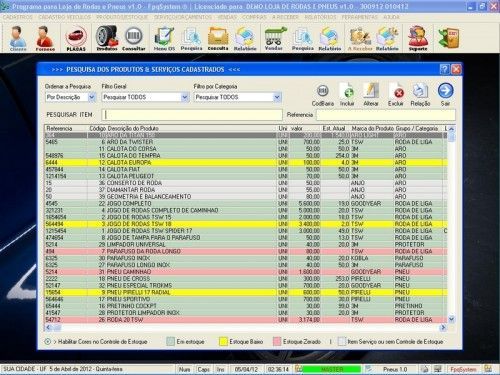Click the Estoque Baixo yellow swatch
Viewport: 500px width, 375px height.
point(223,342)
